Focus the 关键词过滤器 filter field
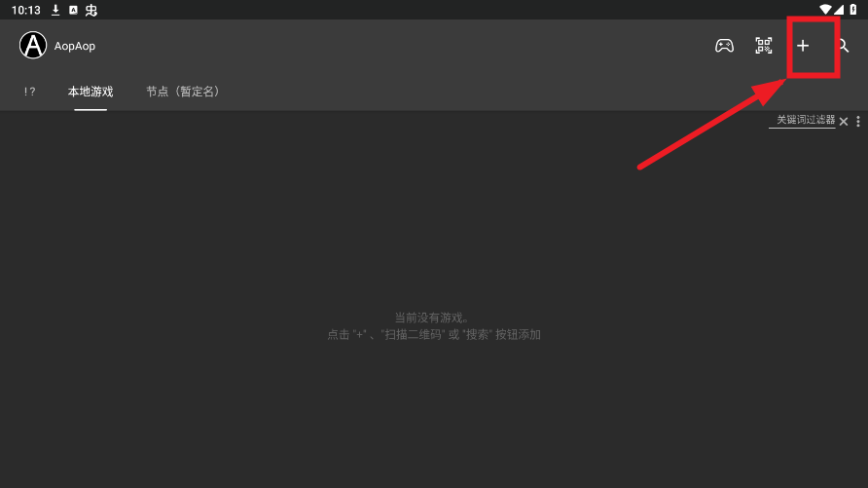Viewport: 868px width, 488px height. [x=802, y=120]
